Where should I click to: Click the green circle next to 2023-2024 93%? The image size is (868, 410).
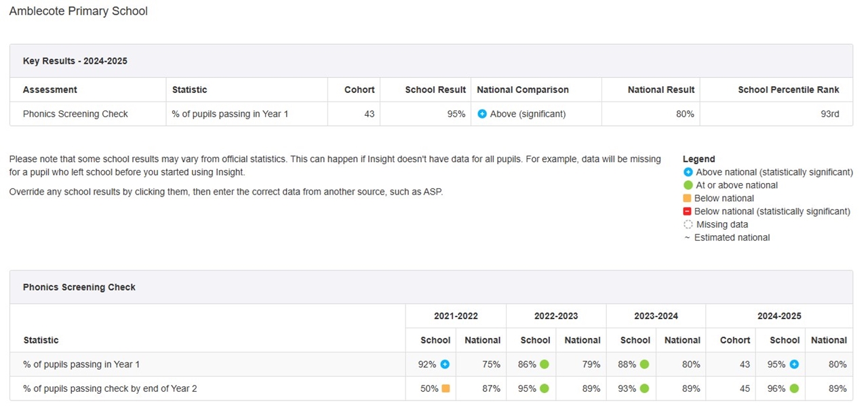(644, 389)
